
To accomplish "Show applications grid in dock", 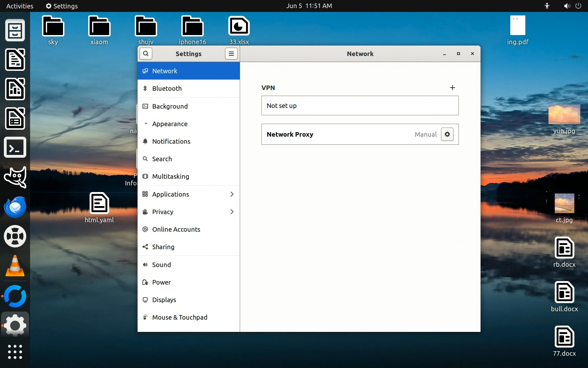I will pos(15,352).
